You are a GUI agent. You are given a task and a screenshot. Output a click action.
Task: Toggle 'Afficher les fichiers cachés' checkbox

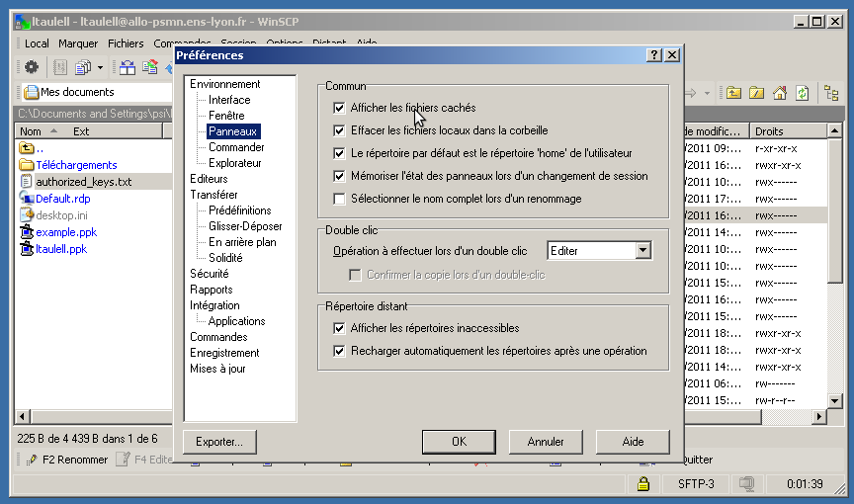(x=339, y=108)
